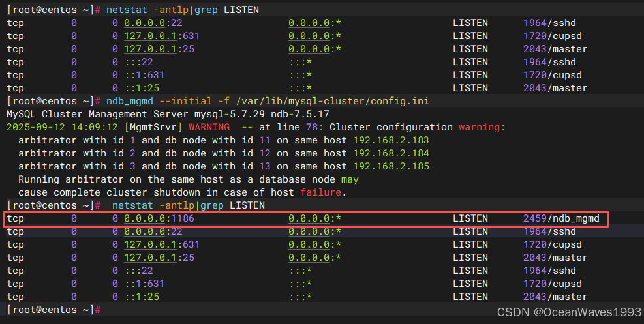
Task: Click the ndb-7.5.17 version text
Action: click(x=300, y=114)
